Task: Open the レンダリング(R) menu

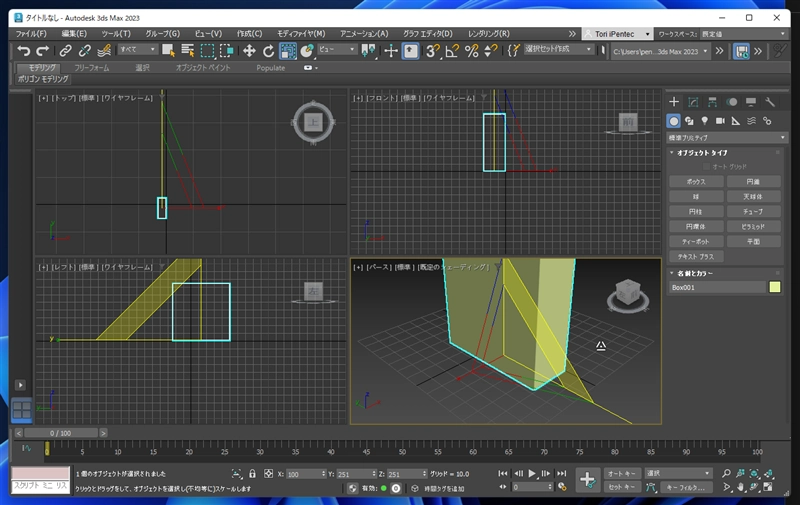Action: tap(489, 34)
